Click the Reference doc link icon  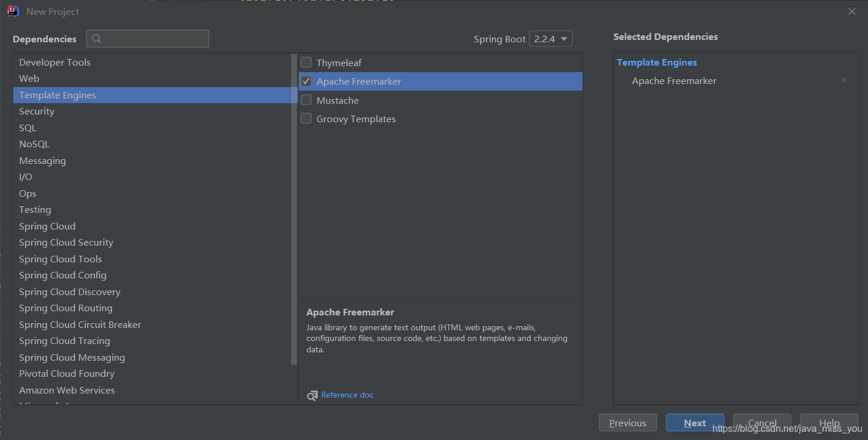[312, 395]
